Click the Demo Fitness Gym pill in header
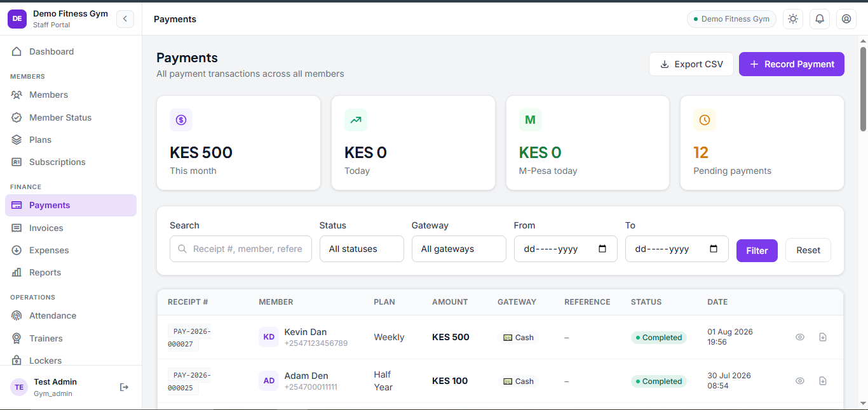868x410 pixels. click(731, 19)
